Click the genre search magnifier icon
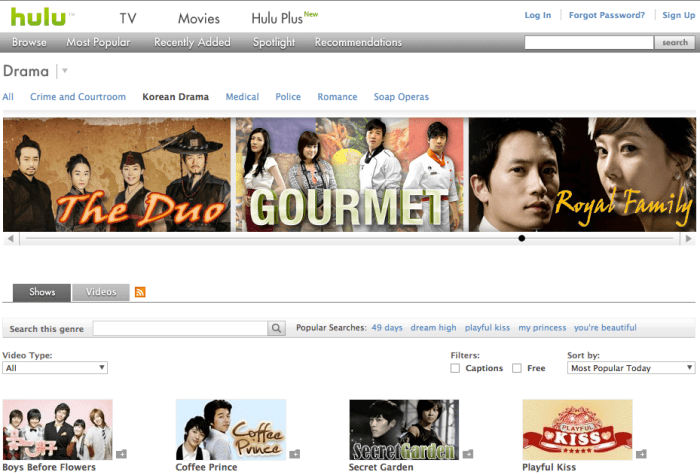This screenshot has height=475, width=700. point(276,328)
